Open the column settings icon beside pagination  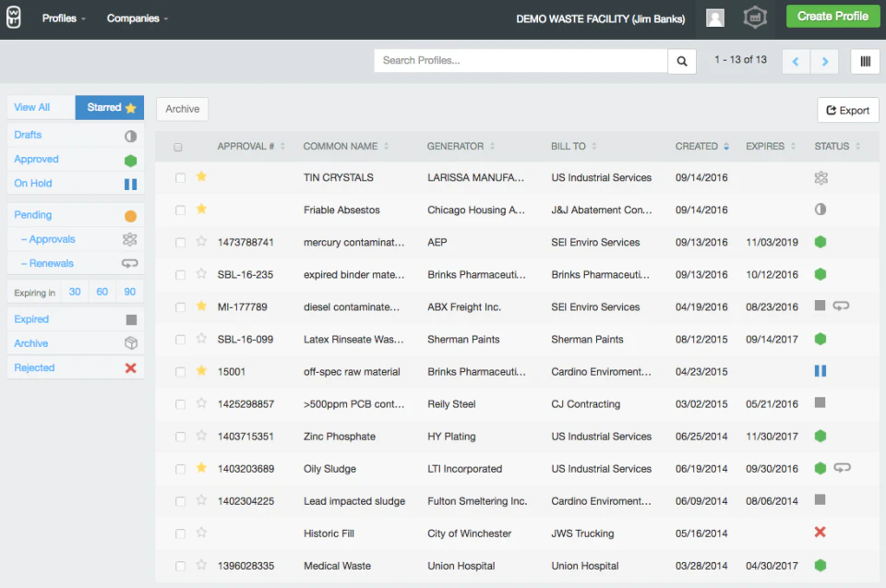[x=864, y=60]
